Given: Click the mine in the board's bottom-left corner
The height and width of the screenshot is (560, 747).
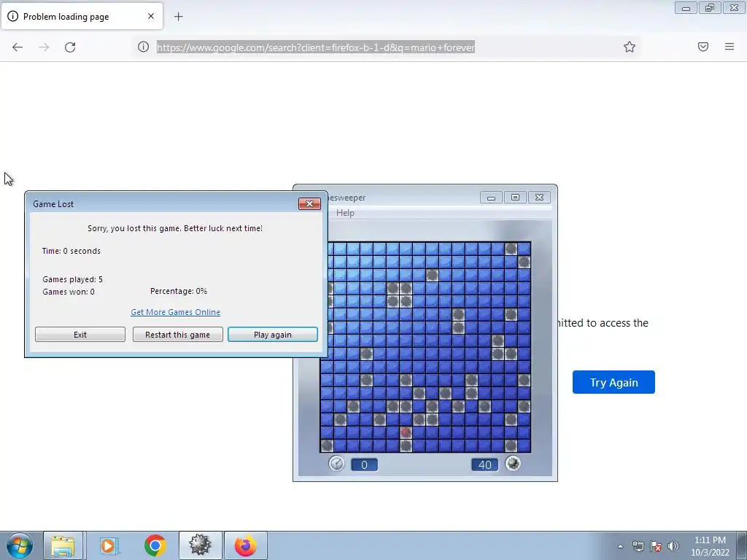Looking at the screenshot, I should (x=327, y=446).
